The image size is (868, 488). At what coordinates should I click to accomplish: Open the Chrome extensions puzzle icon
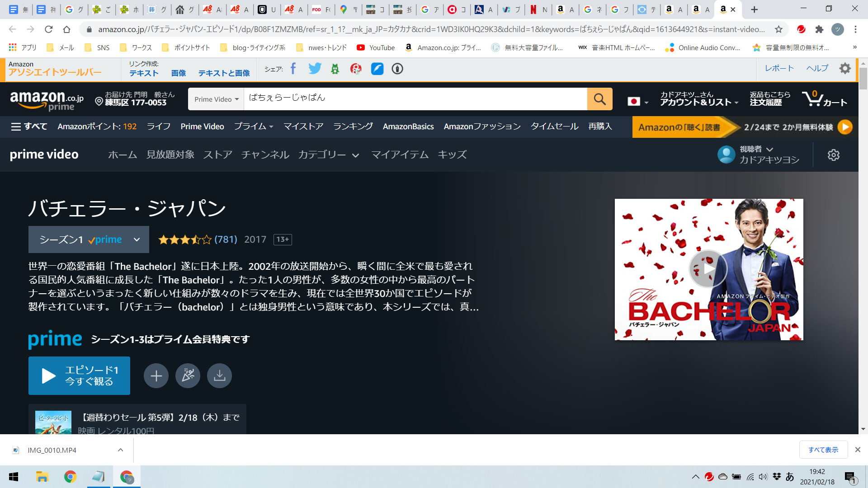click(819, 29)
